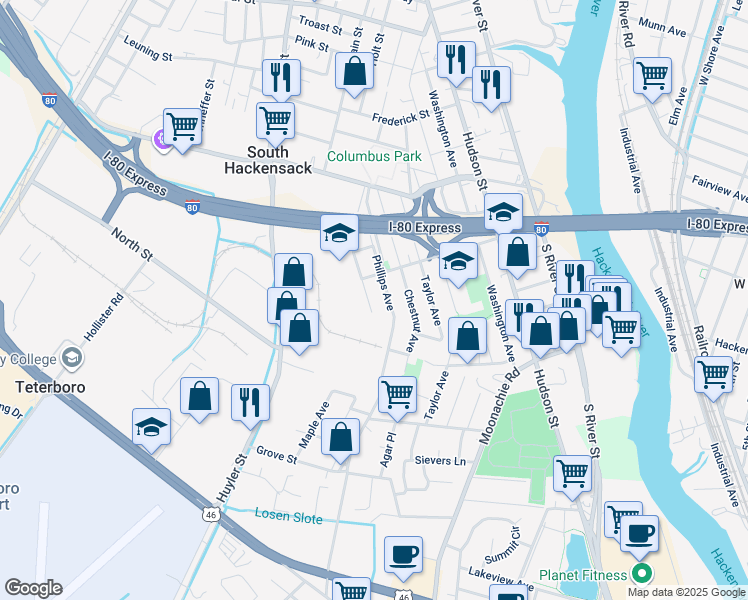Select the school marker beside Taylor Ave

[458, 261]
